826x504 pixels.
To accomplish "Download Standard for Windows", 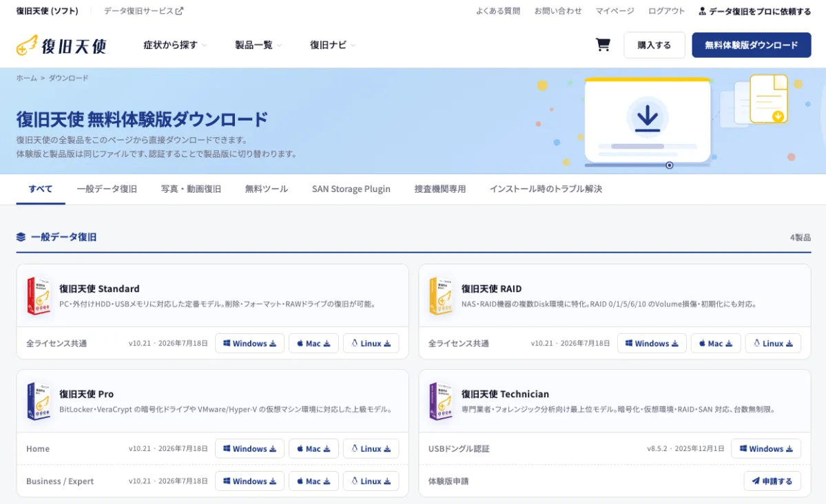I will coord(249,344).
